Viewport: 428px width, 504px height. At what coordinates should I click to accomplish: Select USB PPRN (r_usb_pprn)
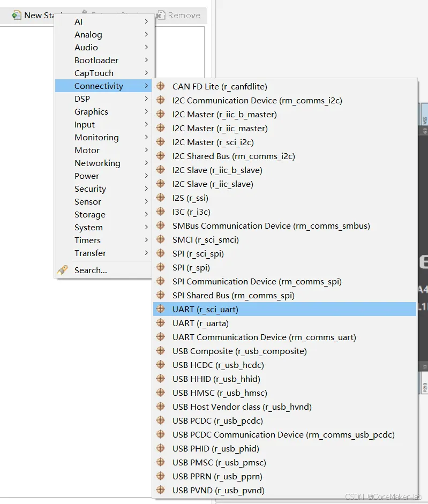point(284,476)
